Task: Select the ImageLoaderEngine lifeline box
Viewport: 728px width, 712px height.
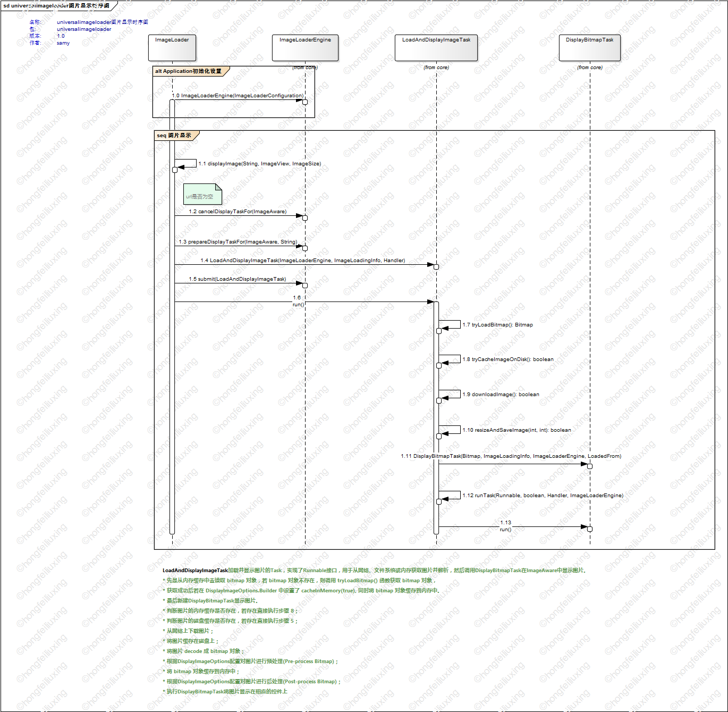Action: tap(305, 47)
